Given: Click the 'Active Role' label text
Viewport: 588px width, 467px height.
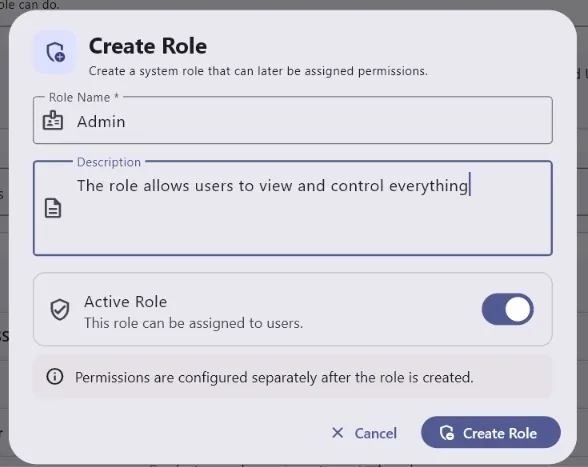Looking at the screenshot, I should click(x=126, y=302).
